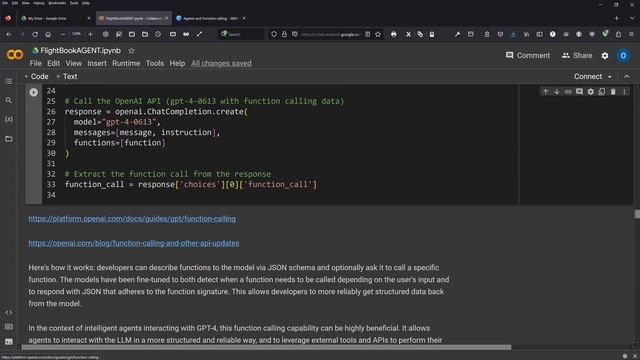Viewport: 640px width, 360px height.
Task: Open Downloads from browser toolbar
Action: tap(513, 34)
